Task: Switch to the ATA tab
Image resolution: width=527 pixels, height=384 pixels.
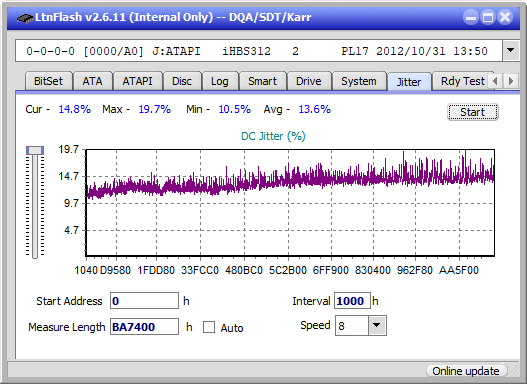Action: click(92, 81)
